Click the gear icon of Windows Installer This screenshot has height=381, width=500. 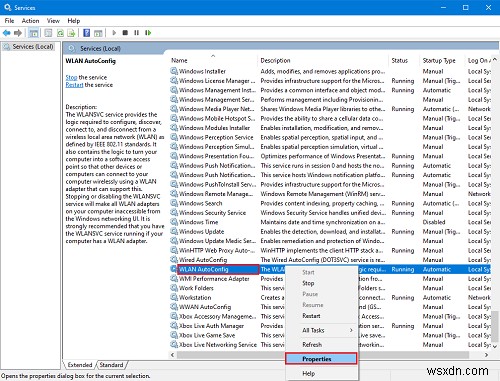click(x=174, y=71)
